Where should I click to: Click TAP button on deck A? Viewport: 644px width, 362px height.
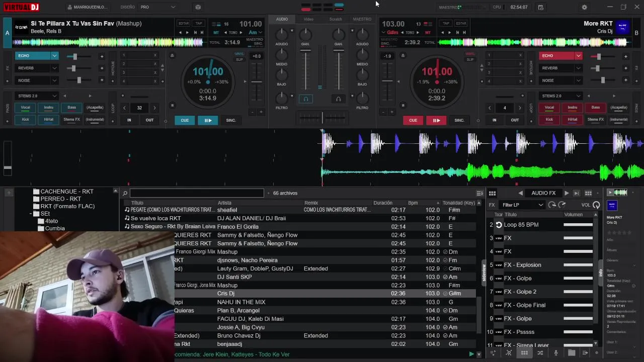tap(199, 23)
